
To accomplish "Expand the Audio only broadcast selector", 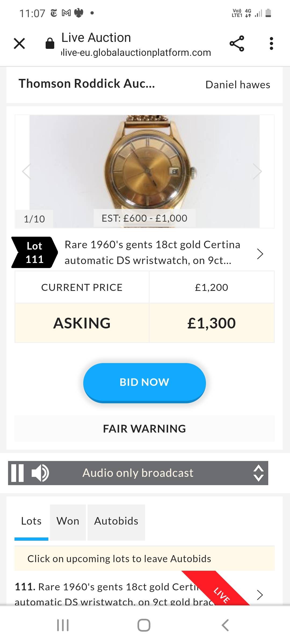I will pos(258,473).
